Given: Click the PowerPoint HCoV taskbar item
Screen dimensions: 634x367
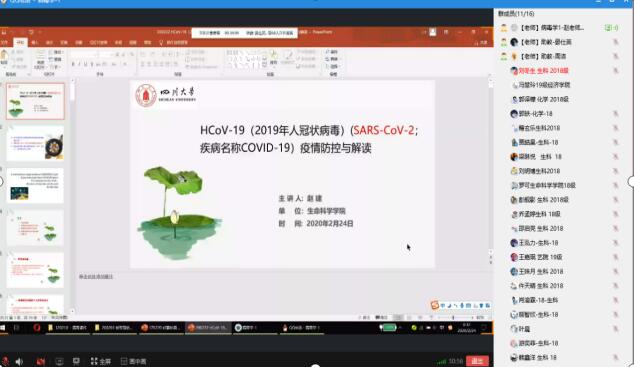Looking at the screenshot, I should [x=208, y=327].
